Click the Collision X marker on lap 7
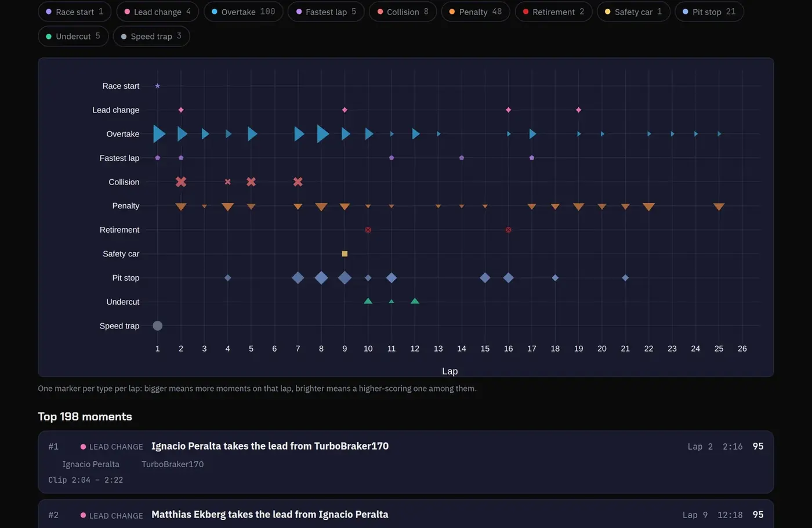812x528 pixels. click(x=298, y=182)
